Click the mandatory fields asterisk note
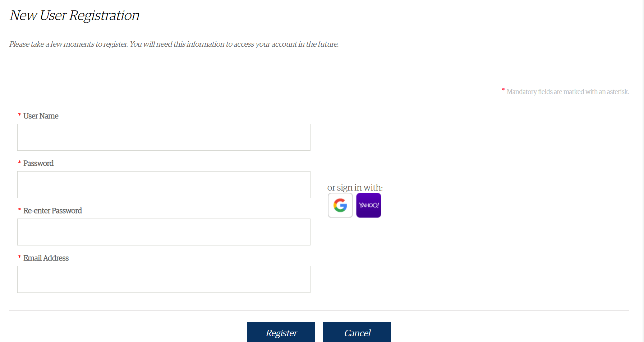The height and width of the screenshot is (342, 644). coord(568,92)
